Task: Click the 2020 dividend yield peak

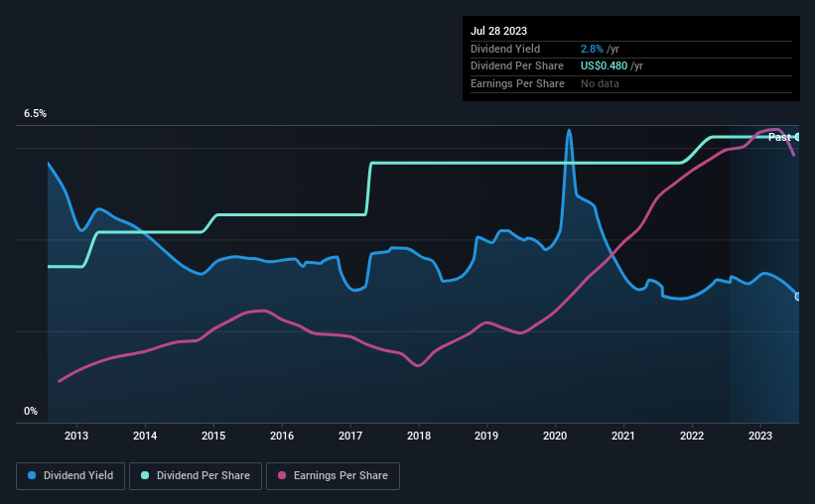Action: click(569, 130)
